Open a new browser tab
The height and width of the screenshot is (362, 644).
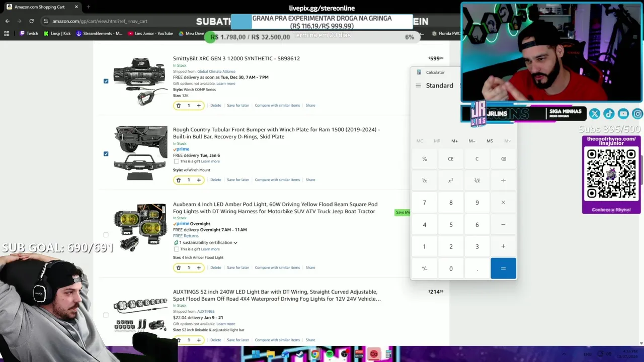tap(88, 7)
